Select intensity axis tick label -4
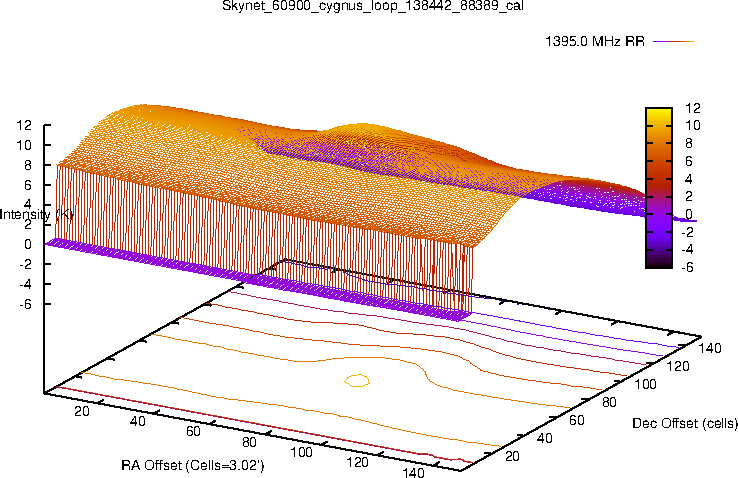This screenshot has width=738, height=478. [x=25, y=284]
